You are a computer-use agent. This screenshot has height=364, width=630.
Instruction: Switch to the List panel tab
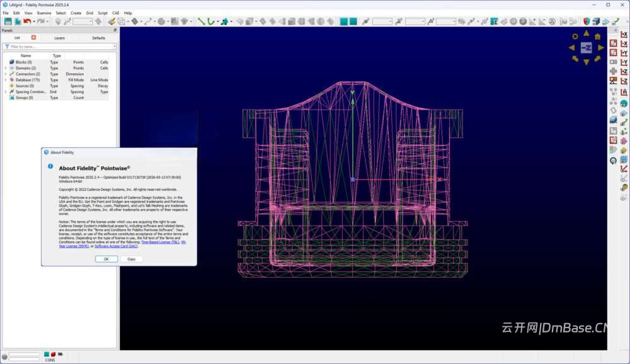point(17,38)
